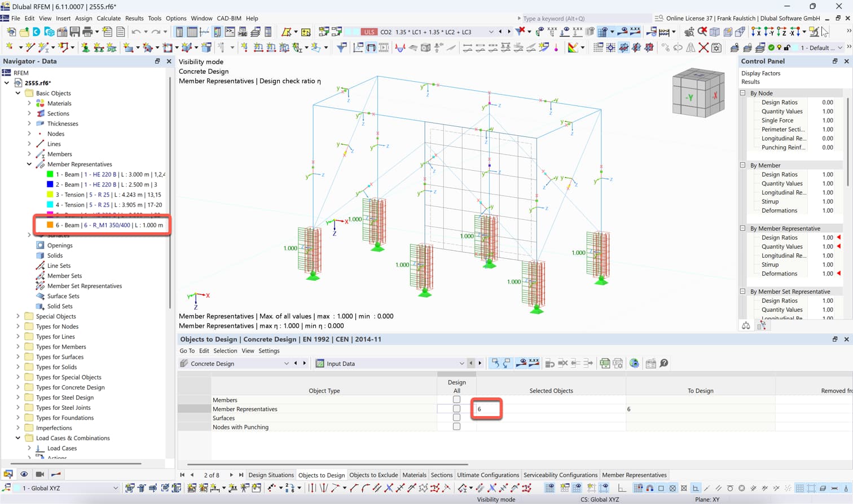Screen dimensions: 853x504
Task: Switch Navigator to the Display eye tab
Action: pos(24,474)
